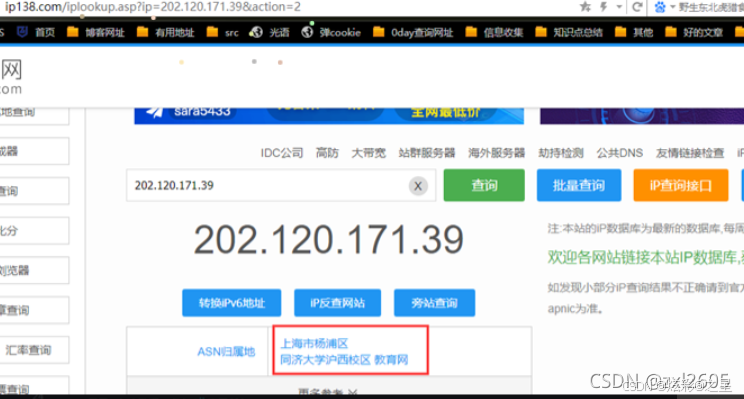Screen dimensions: 744x399
Task: Click the 大带宽 link
Action: 368,153
